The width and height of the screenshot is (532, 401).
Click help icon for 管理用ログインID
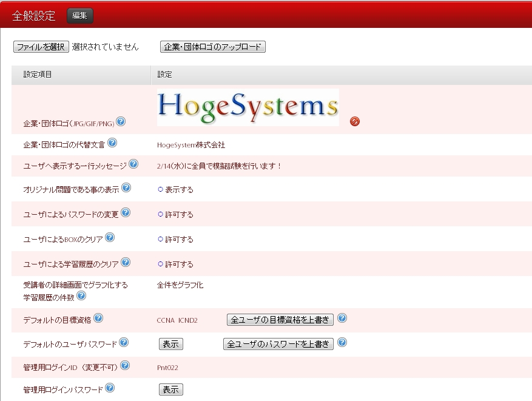(125, 365)
